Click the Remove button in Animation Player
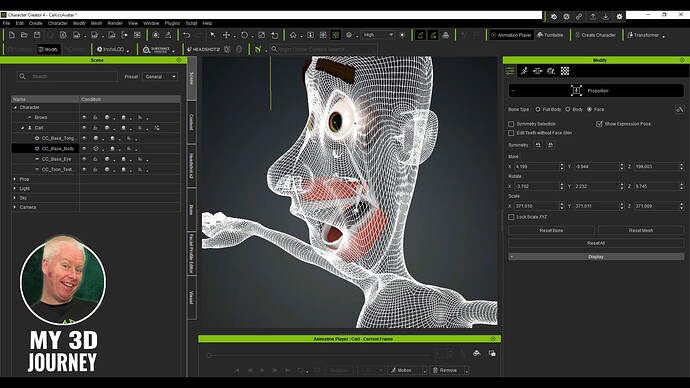The width and height of the screenshot is (690, 388). click(445, 370)
